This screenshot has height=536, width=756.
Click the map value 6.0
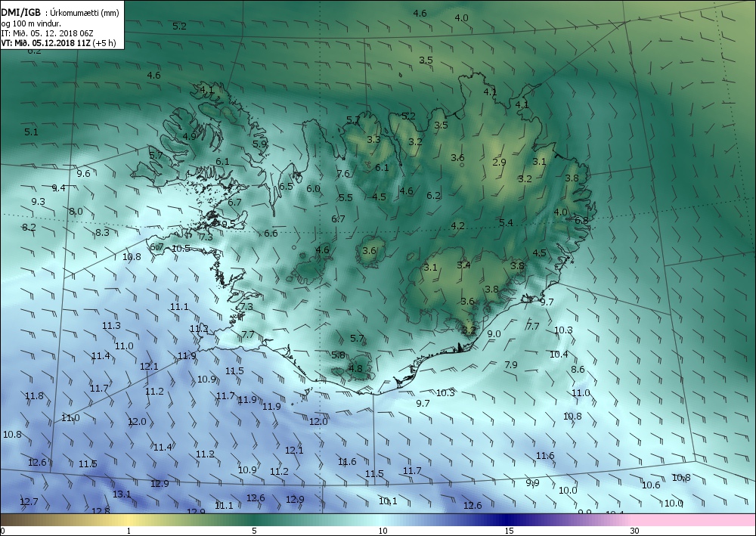click(314, 188)
